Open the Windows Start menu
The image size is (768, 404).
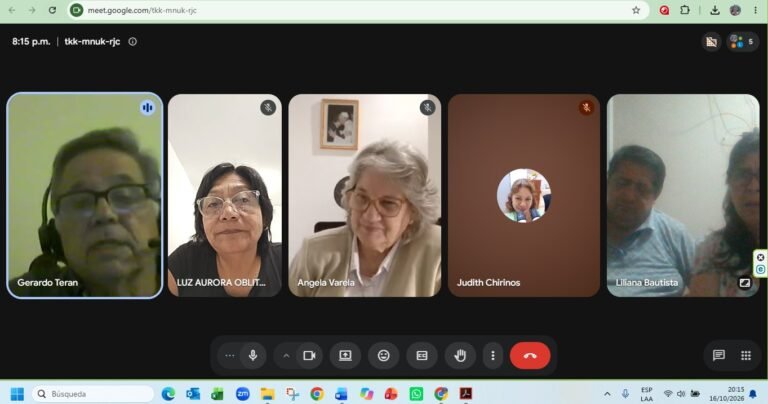point(17,394)
